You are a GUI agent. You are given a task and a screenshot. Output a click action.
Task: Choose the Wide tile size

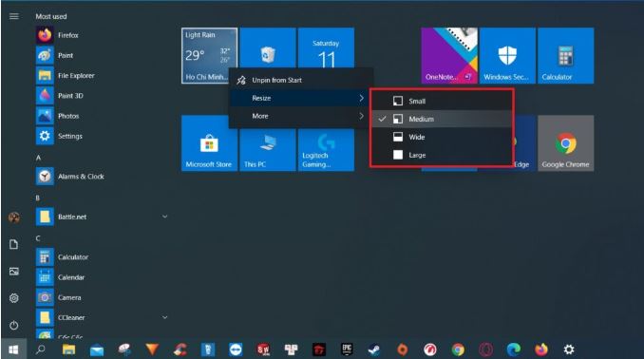pos(442,137)
